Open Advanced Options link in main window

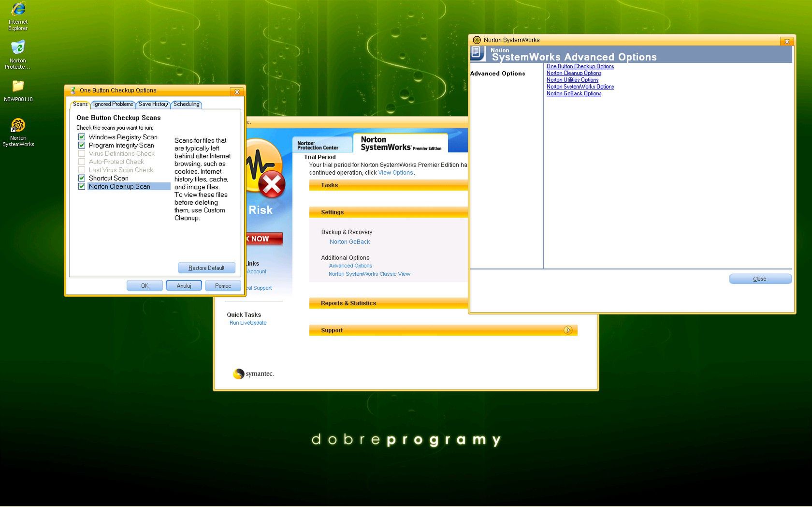(350, 266)
